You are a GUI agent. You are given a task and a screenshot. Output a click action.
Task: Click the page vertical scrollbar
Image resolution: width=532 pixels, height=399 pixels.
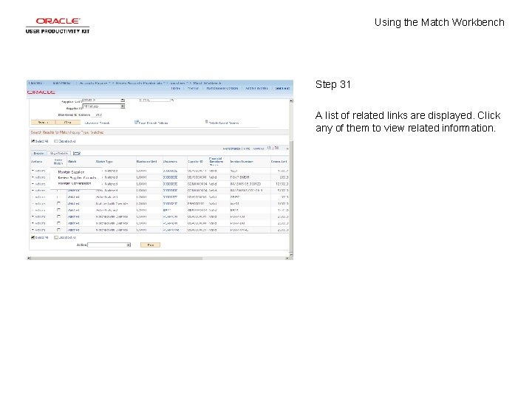click(x=291, y=177)
